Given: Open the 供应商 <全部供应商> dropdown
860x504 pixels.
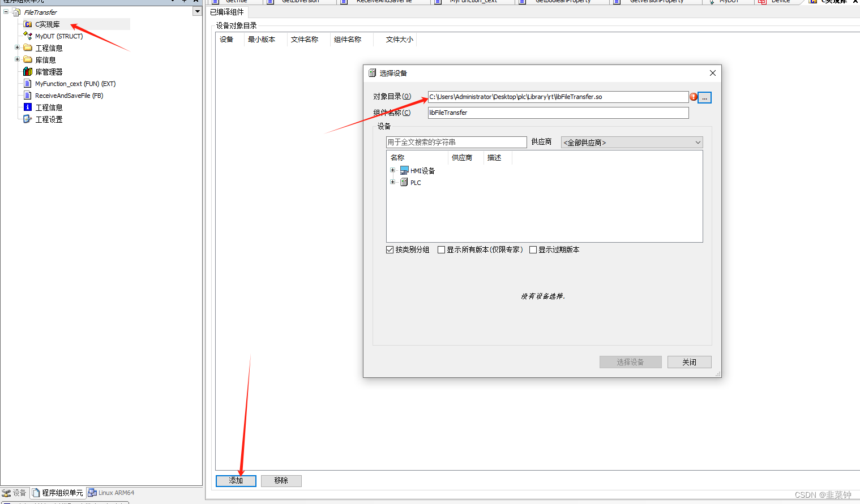Looking at the screenshot, I should pyautogui.click(x=632, y=143).
